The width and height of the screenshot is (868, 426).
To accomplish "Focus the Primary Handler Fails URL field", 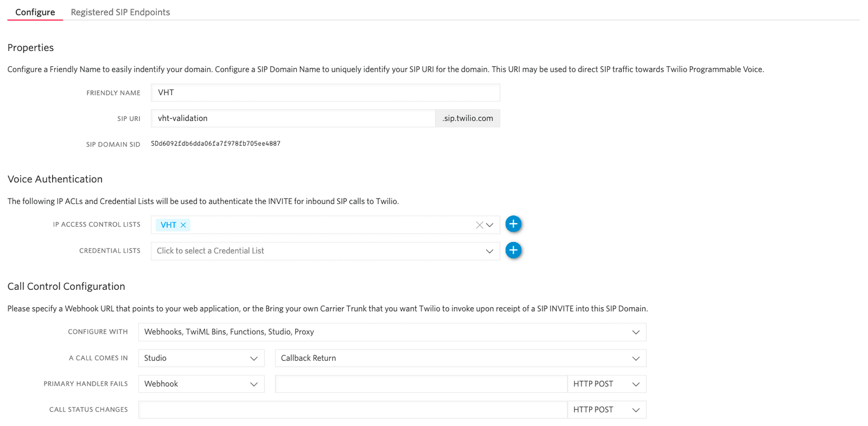I will [421, 384].
